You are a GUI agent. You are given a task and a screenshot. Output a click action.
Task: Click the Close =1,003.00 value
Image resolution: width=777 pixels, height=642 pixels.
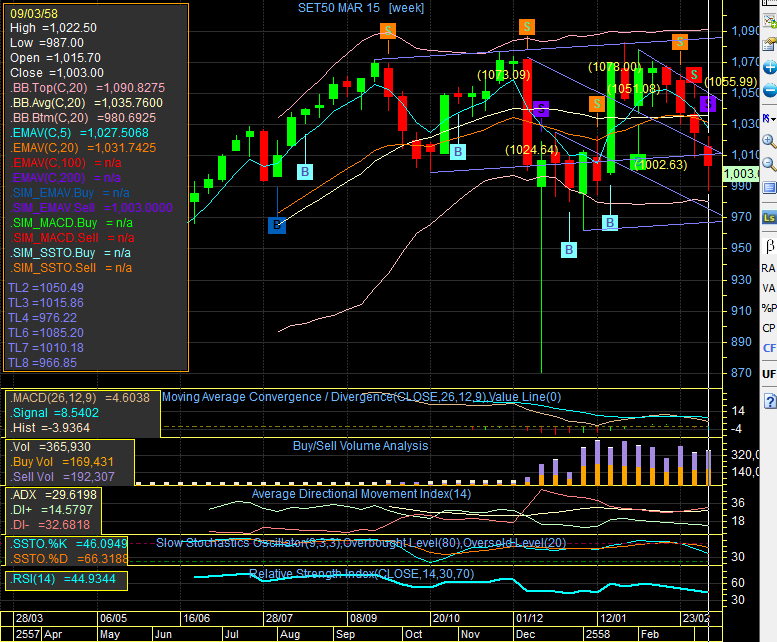click(57, 73)
